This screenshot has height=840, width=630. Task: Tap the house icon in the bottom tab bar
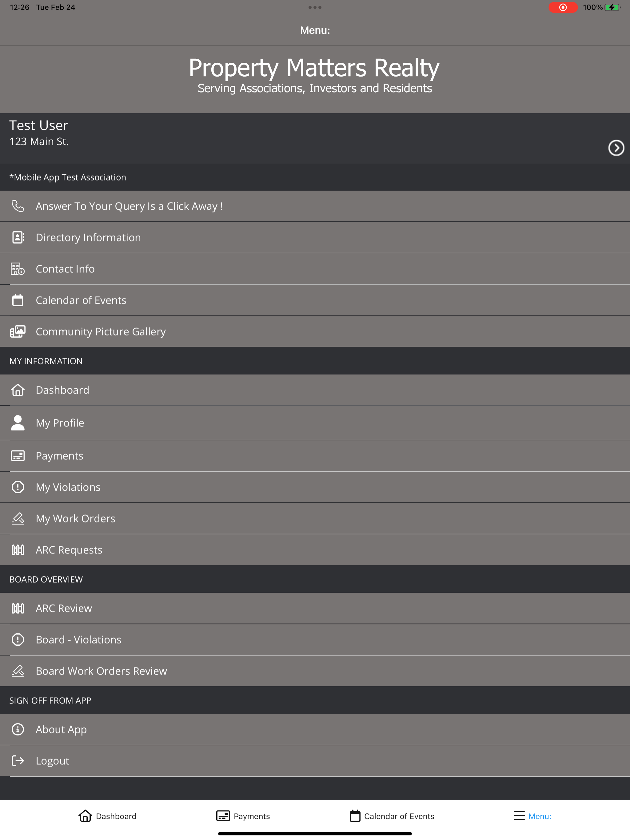click(85, 816)
